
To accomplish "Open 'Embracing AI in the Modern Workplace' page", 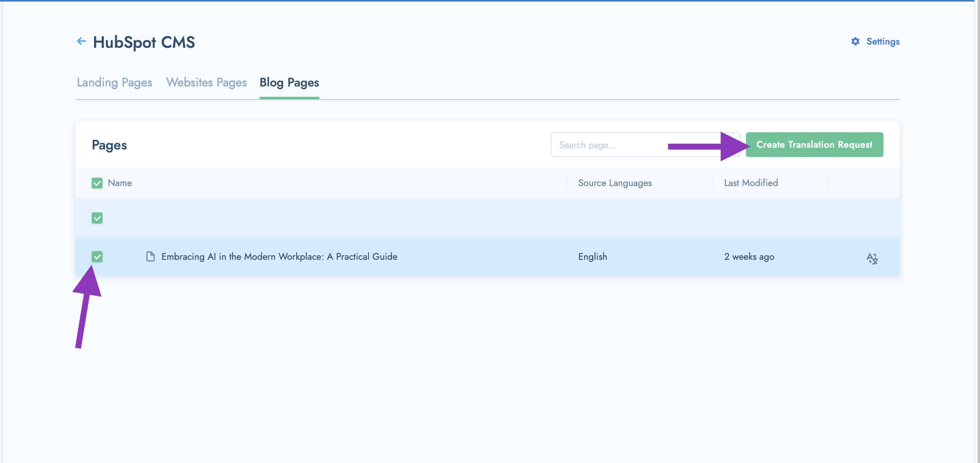I will tap(279, 257).
